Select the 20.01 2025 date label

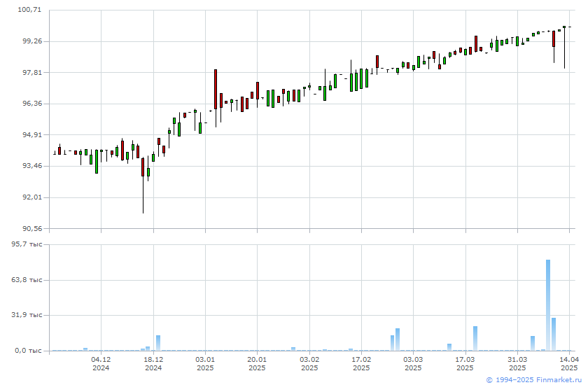coord(258,363)
